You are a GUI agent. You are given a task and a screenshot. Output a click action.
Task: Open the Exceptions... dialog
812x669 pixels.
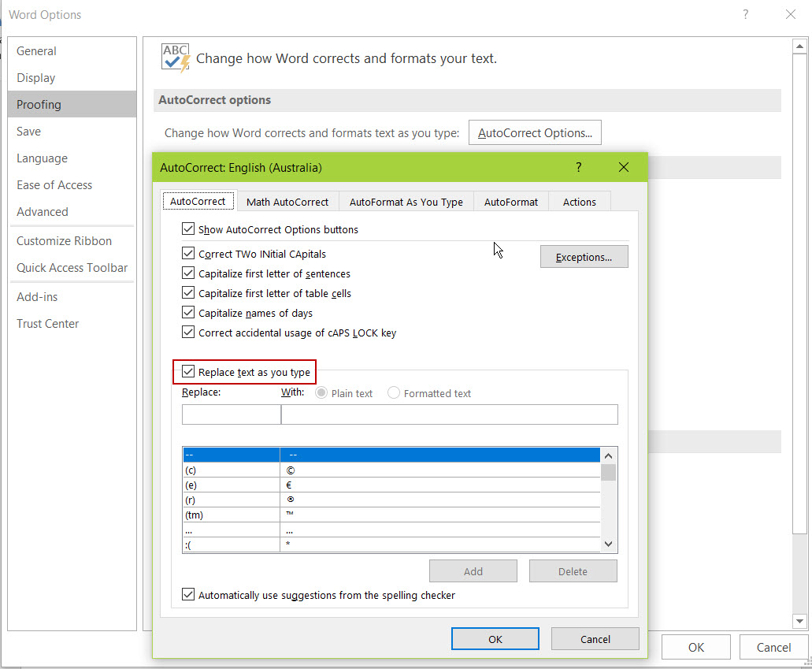pos(584,257)
